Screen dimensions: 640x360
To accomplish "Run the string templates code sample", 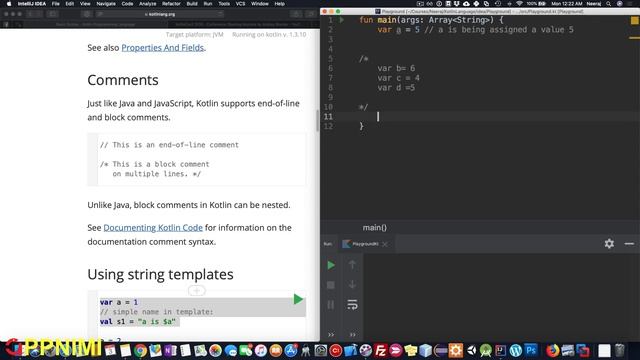I will click(298, 299).
